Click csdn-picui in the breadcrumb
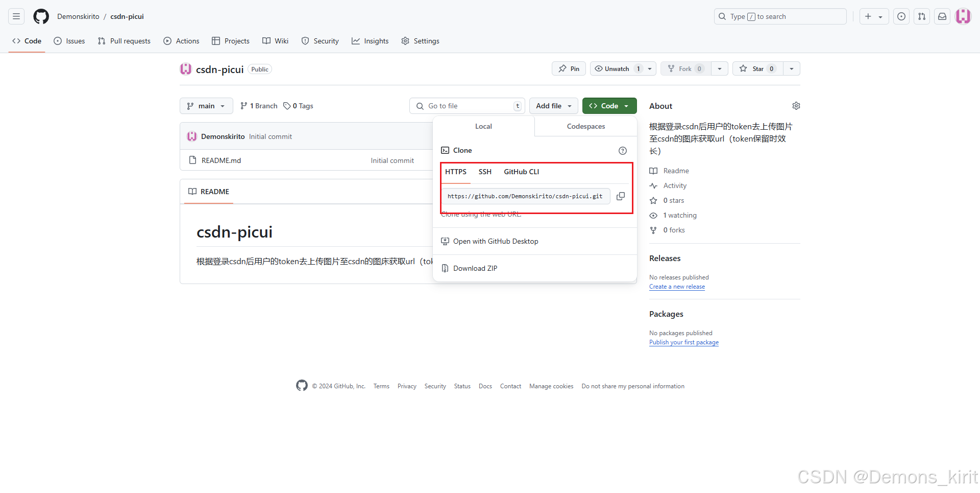This screenshot has height=493, width=980. coord(127,16)
